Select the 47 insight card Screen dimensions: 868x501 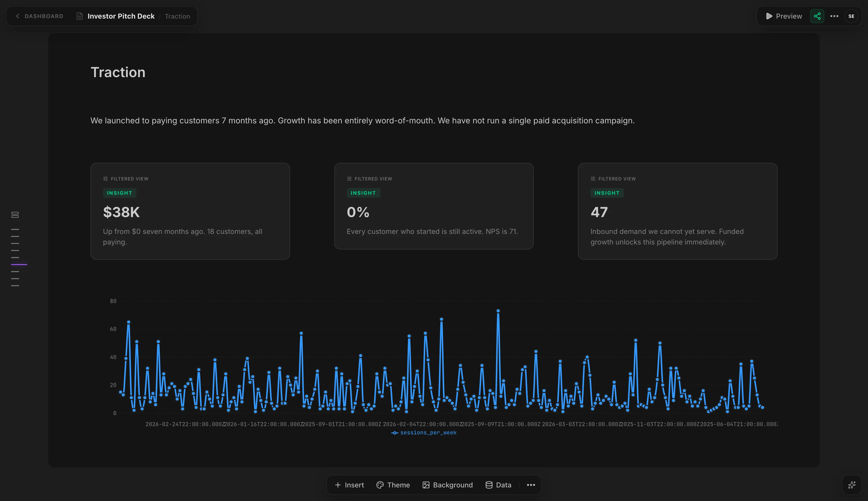pos(677,211)
